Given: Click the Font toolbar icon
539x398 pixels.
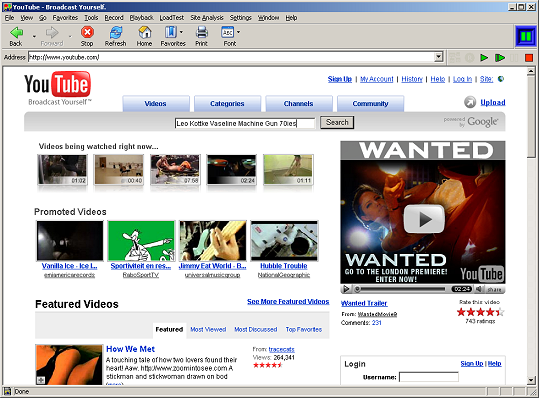Looking at the screenshot, I should [x=228, y=32].
